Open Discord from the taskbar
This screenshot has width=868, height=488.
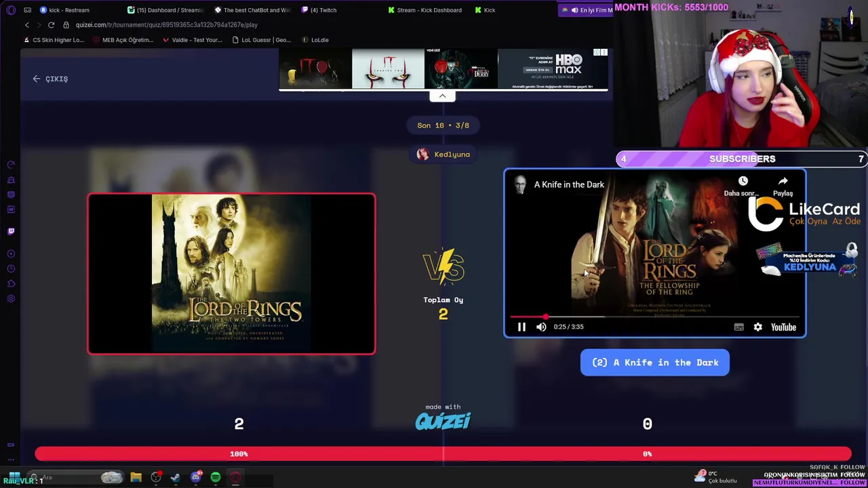pos(196,477)
